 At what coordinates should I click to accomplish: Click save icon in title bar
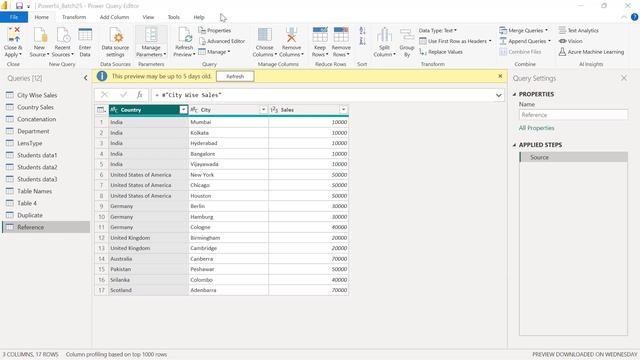[x=19, y=6]
